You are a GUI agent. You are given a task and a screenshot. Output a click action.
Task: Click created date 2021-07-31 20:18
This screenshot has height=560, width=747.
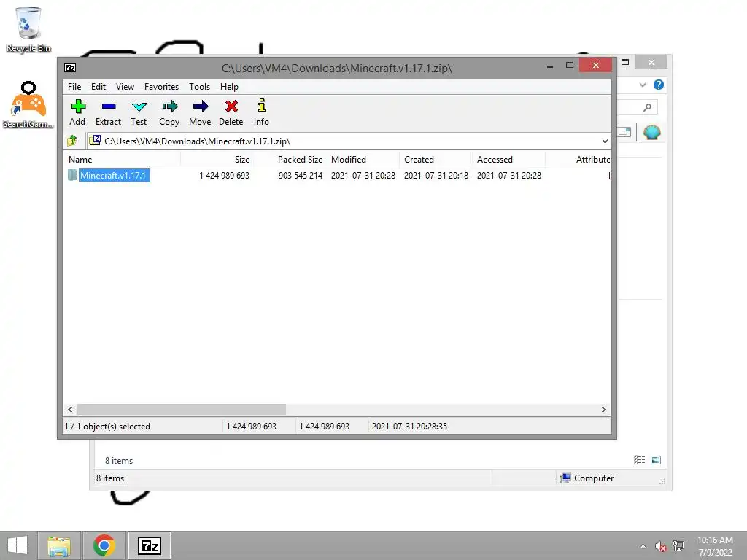436,176
